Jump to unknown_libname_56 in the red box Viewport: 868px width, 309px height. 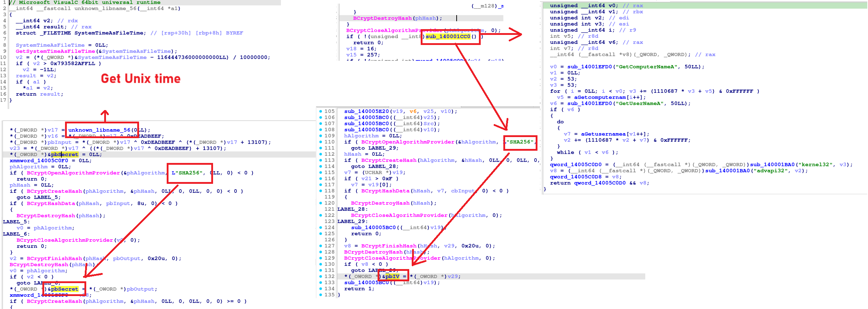(x=99, y=130)
